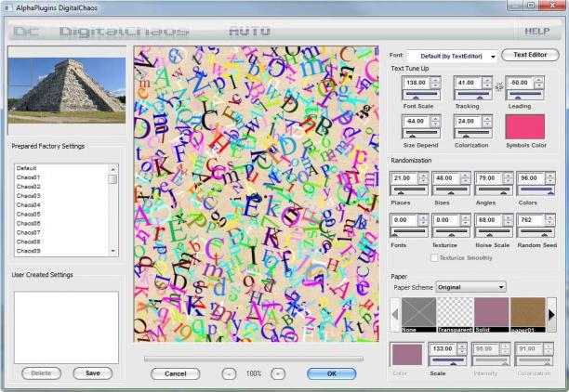Select the Chaos04 preset
Viewport: 569px width, 392px height.
click(x=28, y=205)
